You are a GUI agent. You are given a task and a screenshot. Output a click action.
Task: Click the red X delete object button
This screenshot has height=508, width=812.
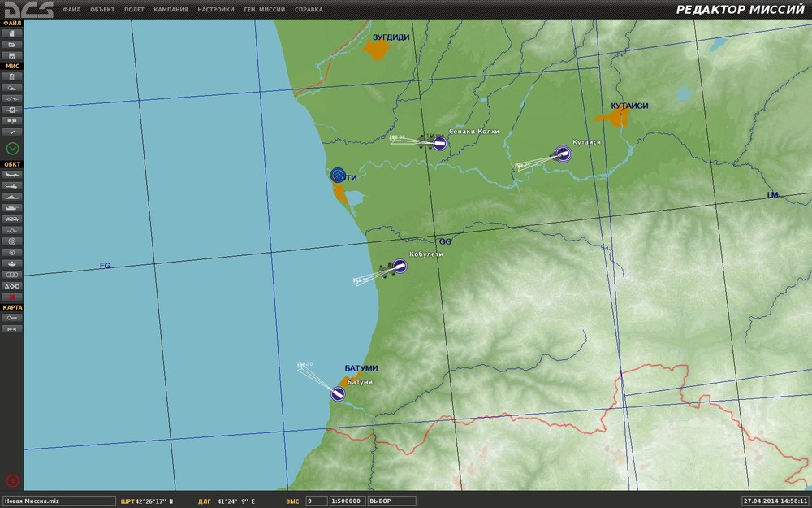[12, 297]
